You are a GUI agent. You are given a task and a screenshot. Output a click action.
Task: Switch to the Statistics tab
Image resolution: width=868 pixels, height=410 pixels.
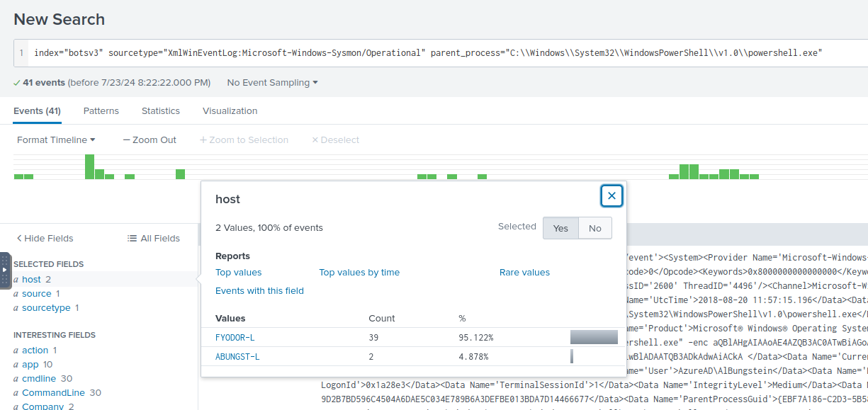161,111
